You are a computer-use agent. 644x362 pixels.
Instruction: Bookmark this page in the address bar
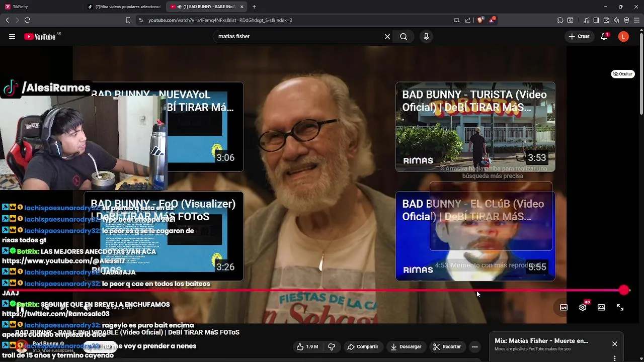pyautogui.click(x=128, y=20)
